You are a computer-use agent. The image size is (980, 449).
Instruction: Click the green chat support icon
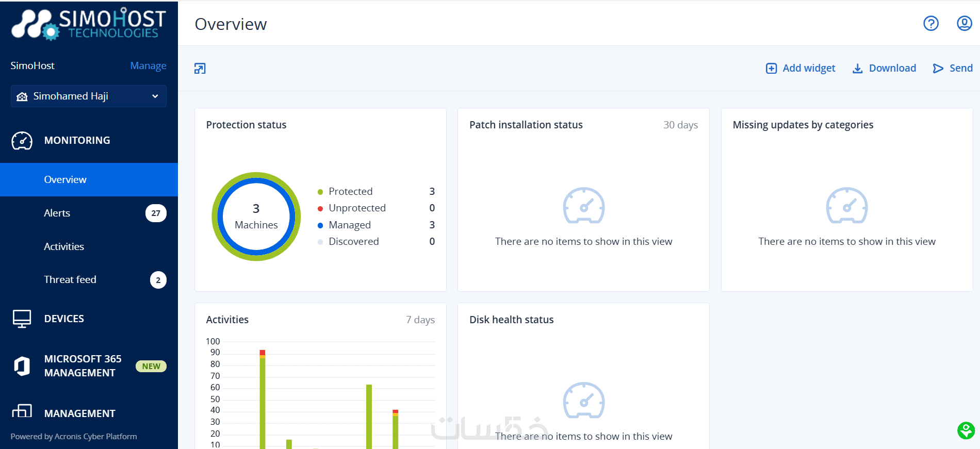click(x=966, y=430)
